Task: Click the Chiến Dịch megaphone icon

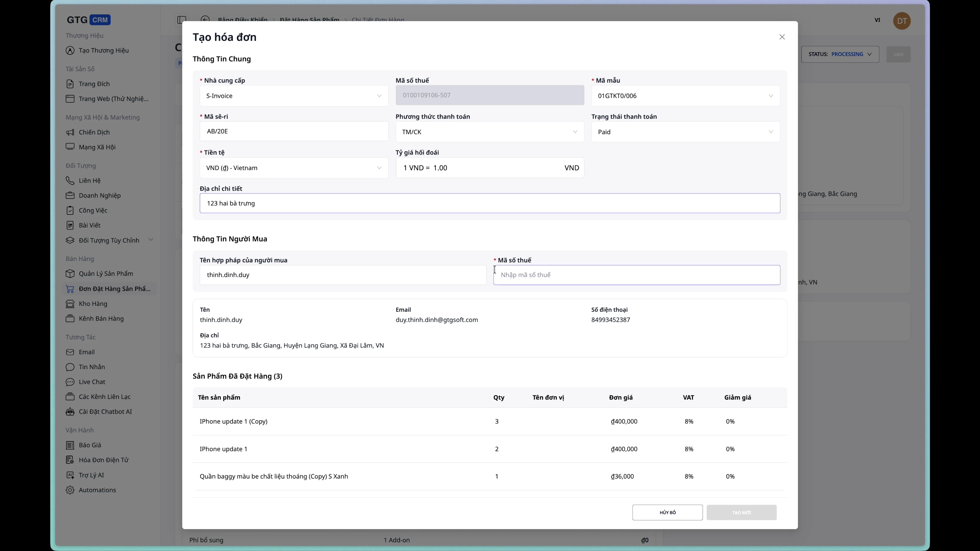Action: point(70,132)
